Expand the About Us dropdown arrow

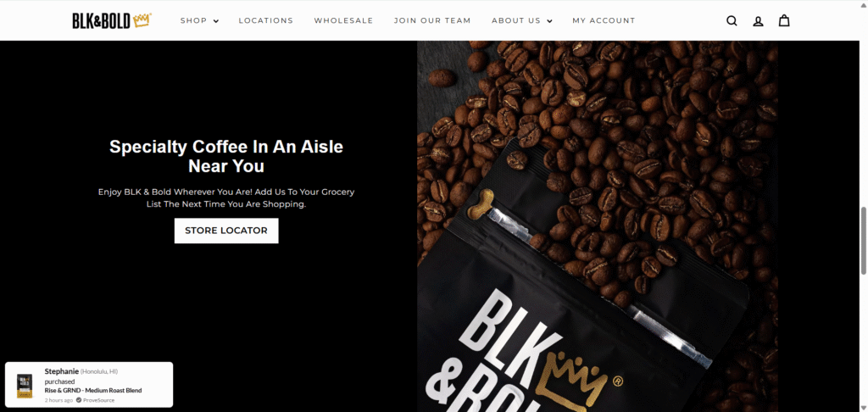click(549, 21)
